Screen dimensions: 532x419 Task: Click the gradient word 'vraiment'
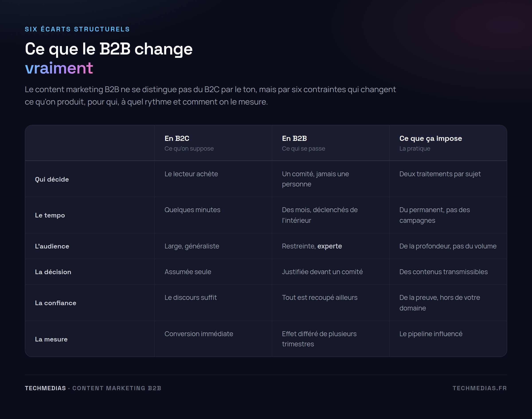tap(59, 68)
